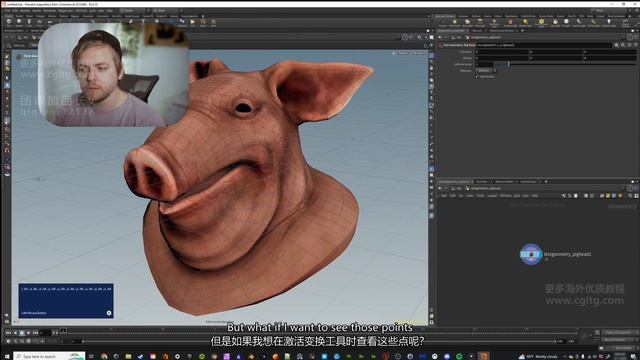Add a Volume Light
This screenshot has height=360, width=640.
(510, 23)
